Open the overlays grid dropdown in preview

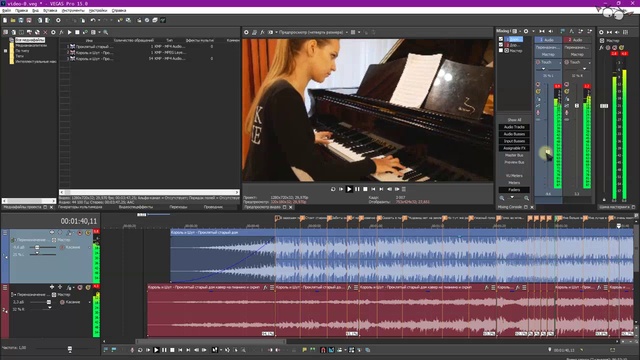pyautogui.click(x=359, y=32)
